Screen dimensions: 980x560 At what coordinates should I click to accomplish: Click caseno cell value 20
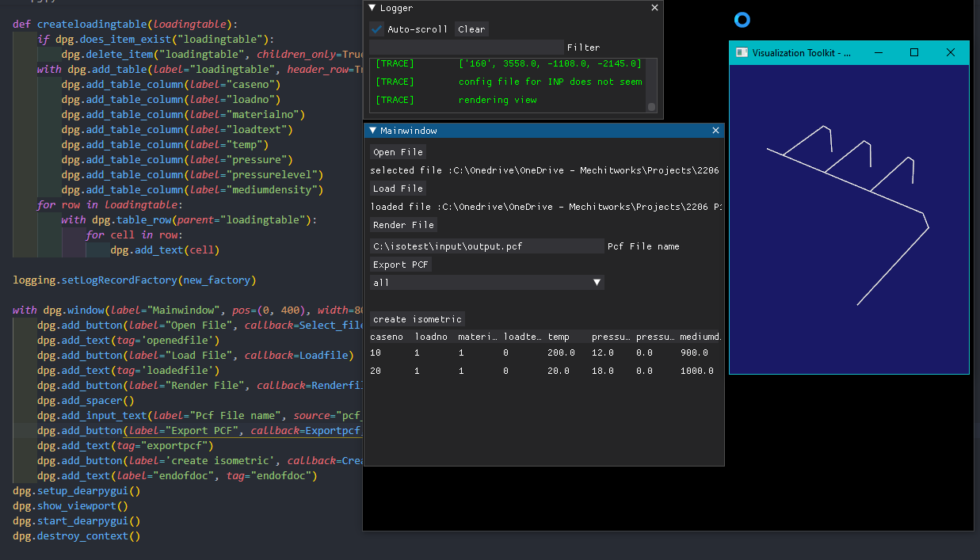pos(376,371)
